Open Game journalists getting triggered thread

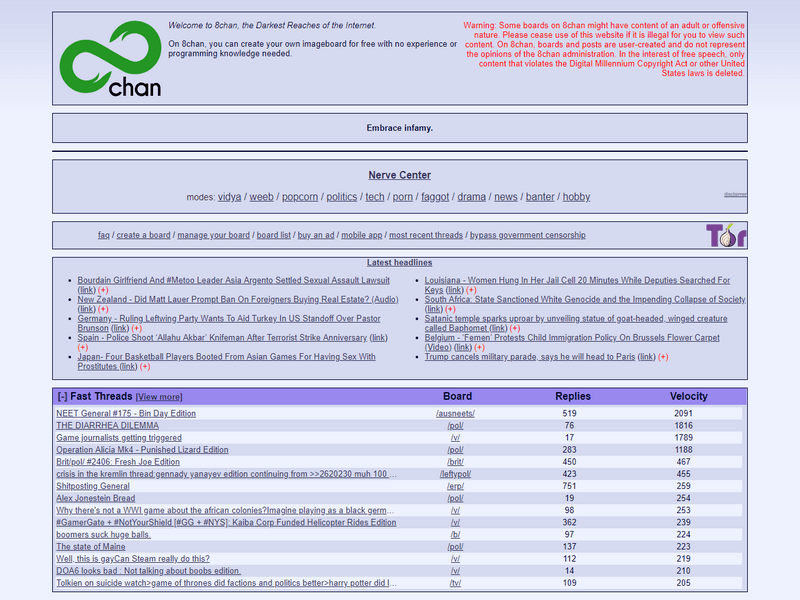click(x=119, y=438)
